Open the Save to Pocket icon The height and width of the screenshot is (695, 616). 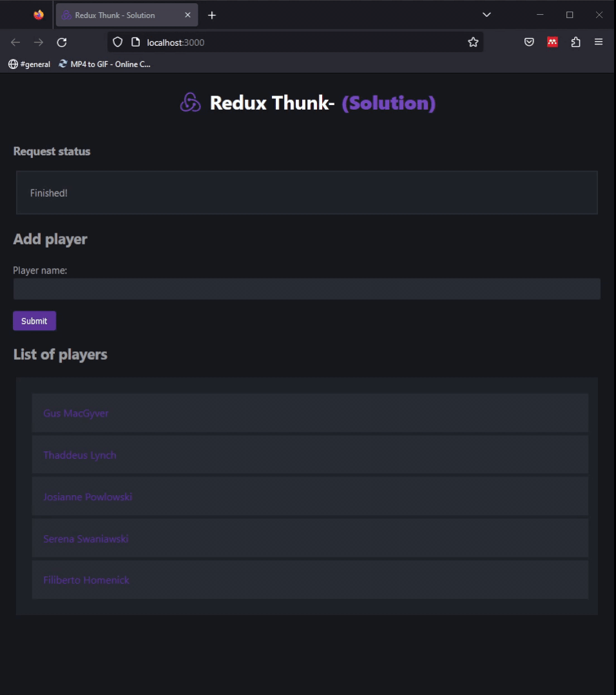(x=529, y=43)
